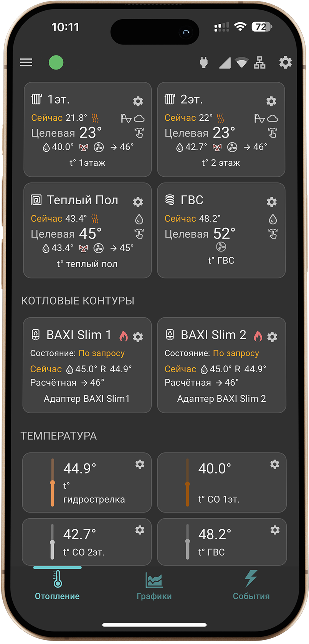Click the power plug icon
The width and height of the screenshot is (309, 644).
coord(204,62)
